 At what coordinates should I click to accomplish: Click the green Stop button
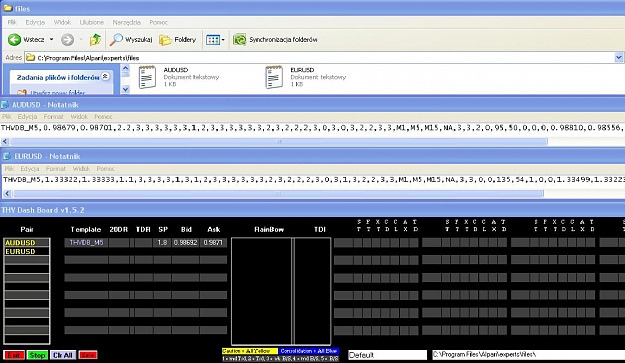(37, 355)
